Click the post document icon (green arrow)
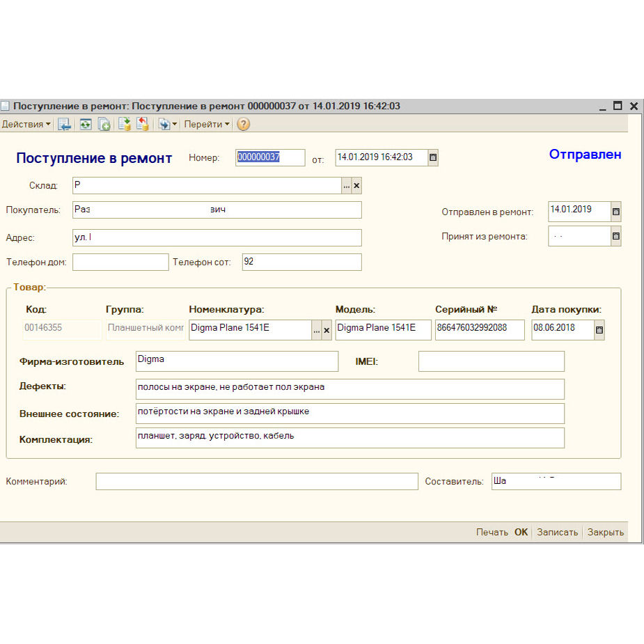Screen dimensions: 644x644 point(125,124)
